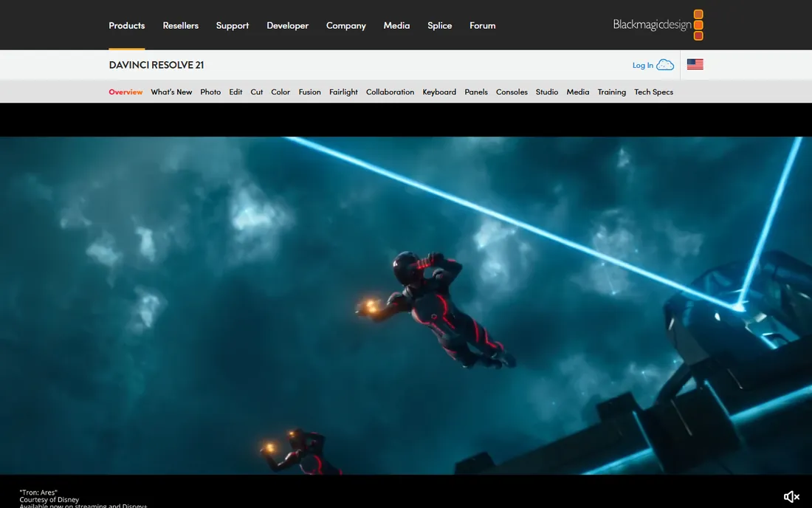Open the US flag region selector

click(x=695, y=64)
